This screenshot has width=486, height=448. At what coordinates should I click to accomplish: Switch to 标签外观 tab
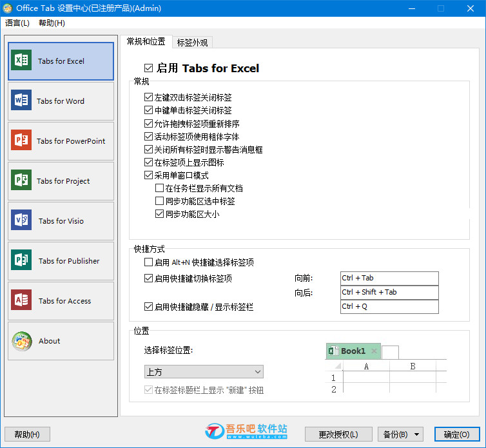tap(192, 43)
